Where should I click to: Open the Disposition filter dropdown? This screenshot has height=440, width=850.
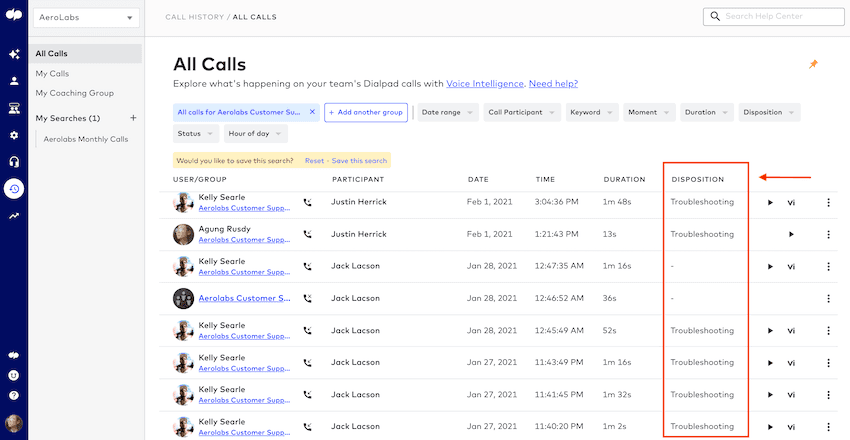click(769, 113)
